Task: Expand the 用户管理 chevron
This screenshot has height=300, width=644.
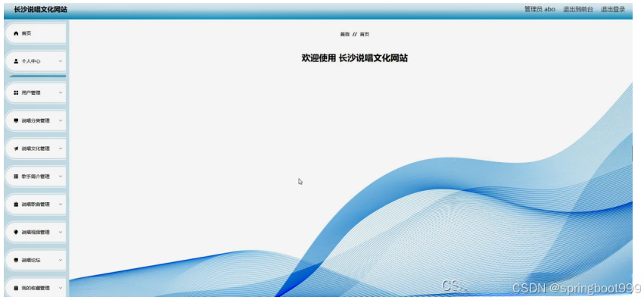Action: click(x=61, y=93)
